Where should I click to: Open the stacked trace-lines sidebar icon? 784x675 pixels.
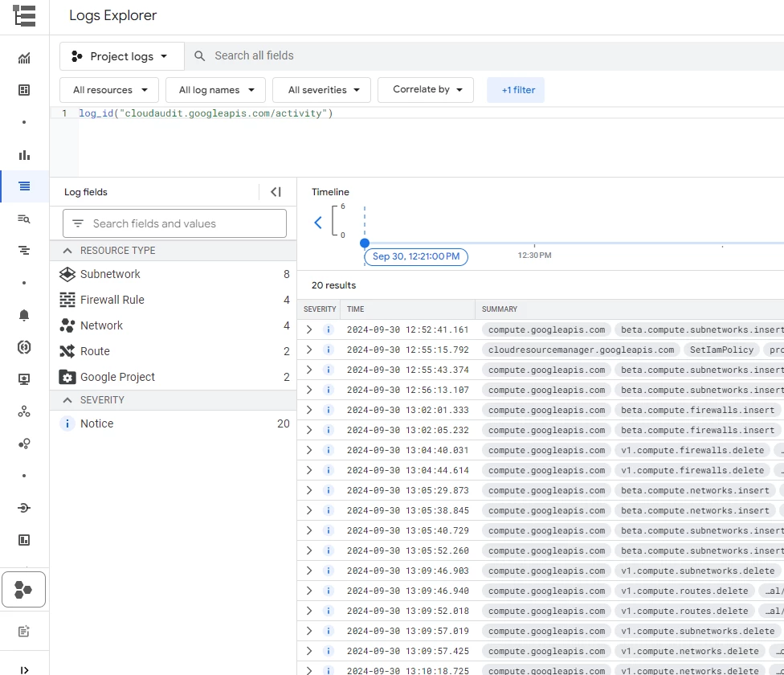coord(24,251)
